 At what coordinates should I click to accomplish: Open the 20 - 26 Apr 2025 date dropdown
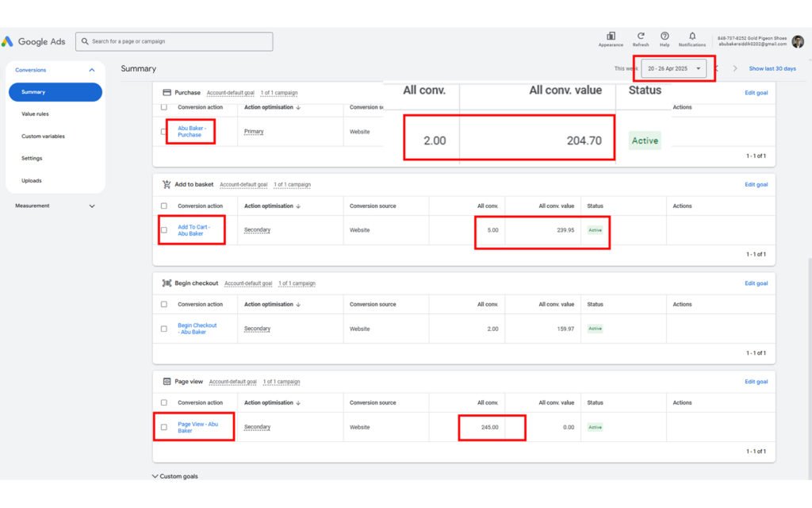click(674, 68)
